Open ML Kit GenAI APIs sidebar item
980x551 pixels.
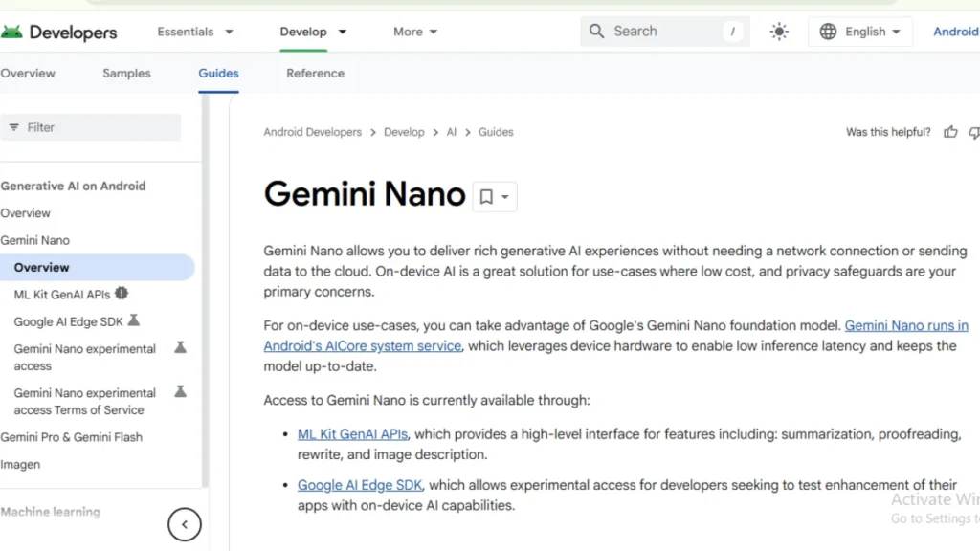pyautogui.click(x=62, y=295)
